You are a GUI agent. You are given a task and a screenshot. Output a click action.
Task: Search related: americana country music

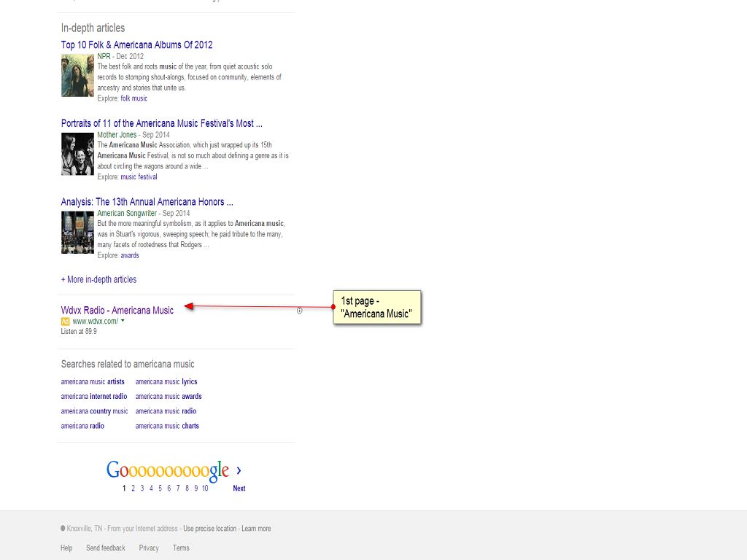94,411
